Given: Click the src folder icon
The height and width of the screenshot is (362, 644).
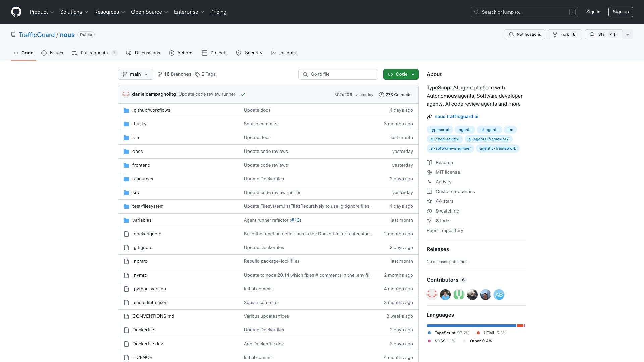Looking at the screenshot, I should [126, 193].
